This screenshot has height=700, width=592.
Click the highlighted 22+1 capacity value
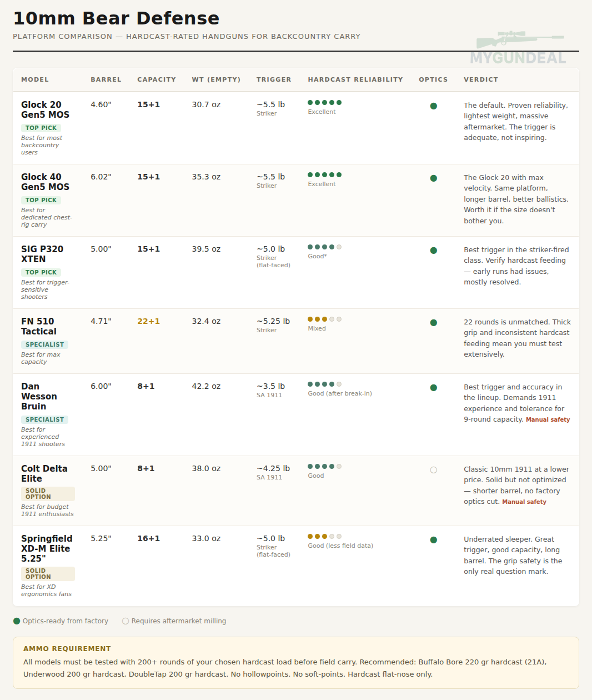(x=149, y=322)
